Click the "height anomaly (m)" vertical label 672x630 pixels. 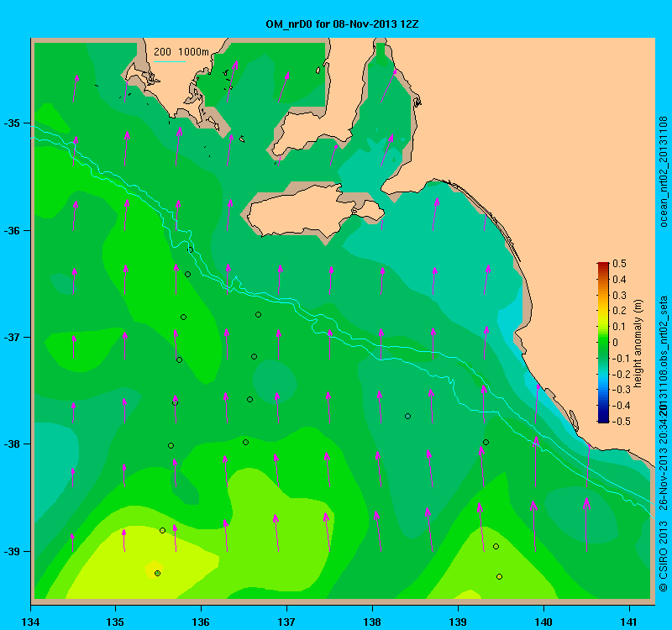pyautogui.click(x=638, y=344)
